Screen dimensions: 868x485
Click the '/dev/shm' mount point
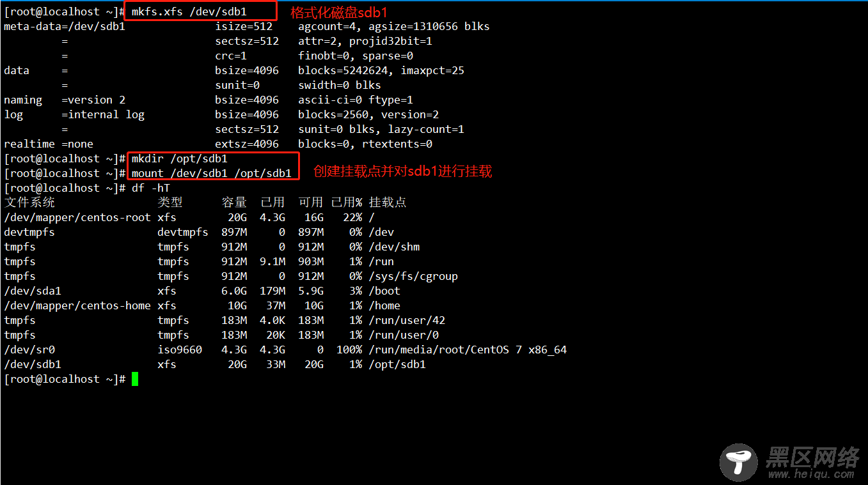tap(394, 247)
